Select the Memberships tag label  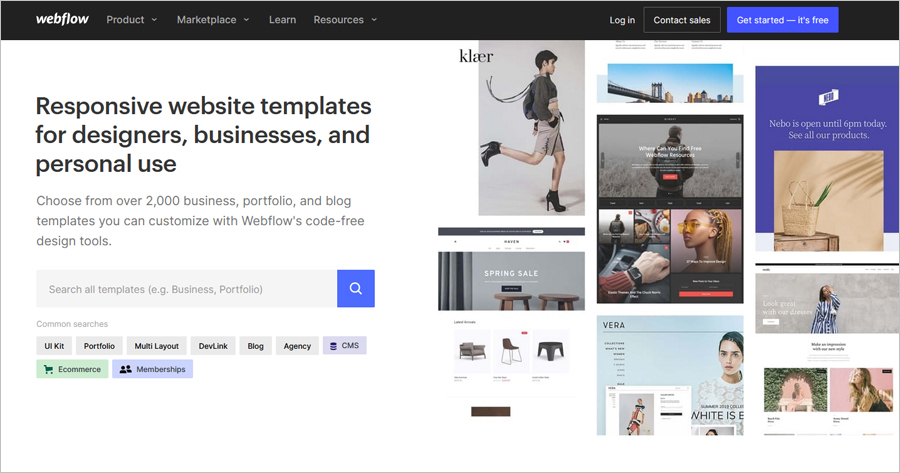pos(161,369)
